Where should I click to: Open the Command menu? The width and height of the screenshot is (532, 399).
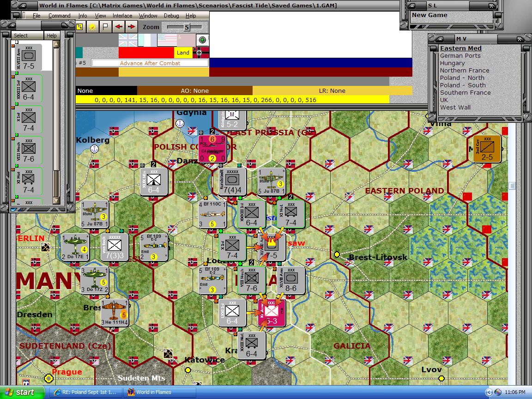click(60, 16)
